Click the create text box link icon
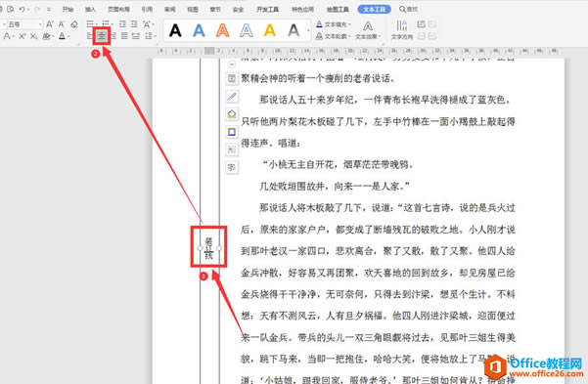Screen dimensions: 588x384 pos(421,24)
